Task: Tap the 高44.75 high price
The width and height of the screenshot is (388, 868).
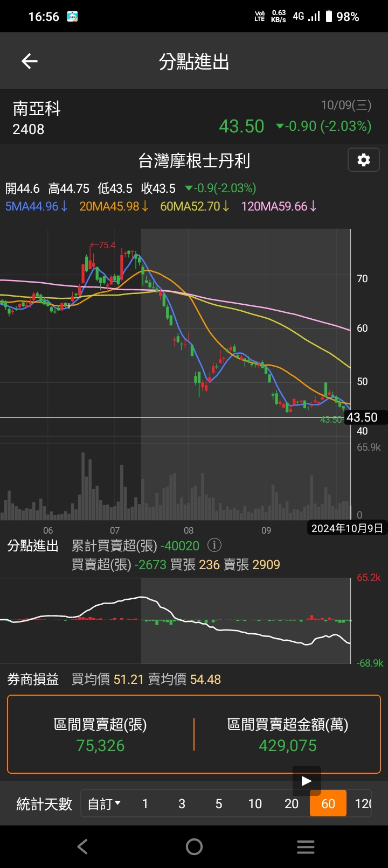Action: 68,188
